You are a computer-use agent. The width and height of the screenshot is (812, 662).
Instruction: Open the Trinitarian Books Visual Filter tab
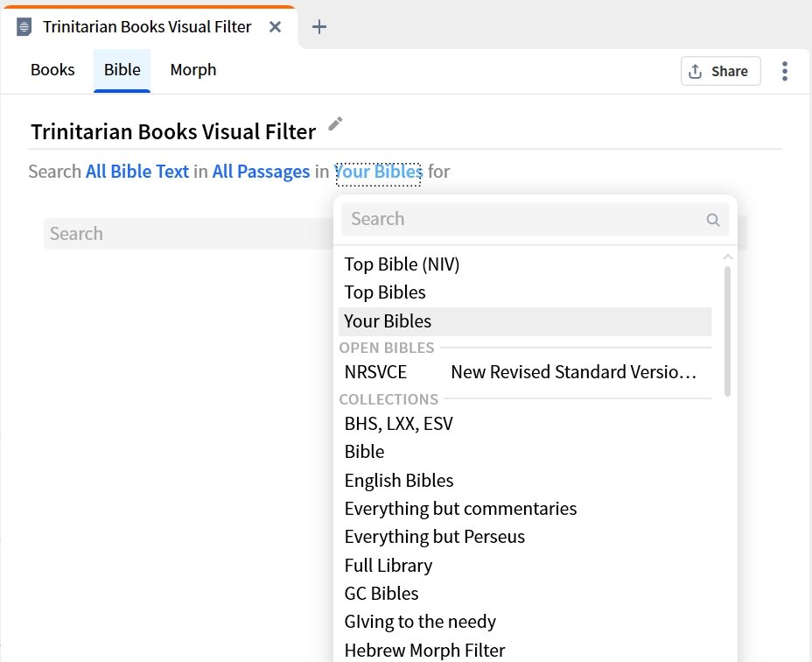coord(147,26)
